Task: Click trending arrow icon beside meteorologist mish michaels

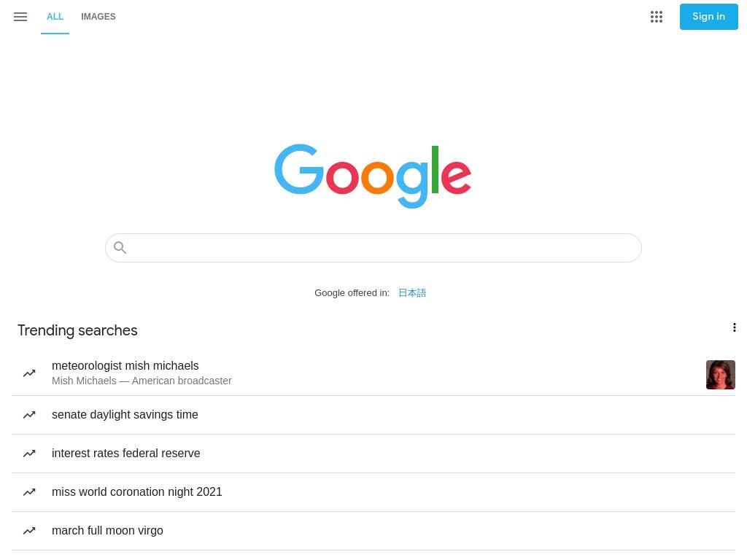Action: click(29, 373)
